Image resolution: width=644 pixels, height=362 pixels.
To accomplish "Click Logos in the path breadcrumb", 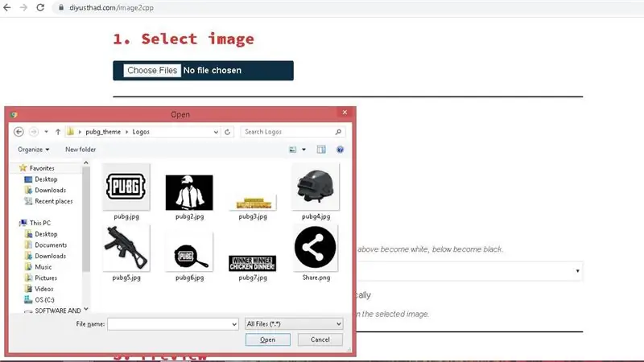I will click(141, 132).
